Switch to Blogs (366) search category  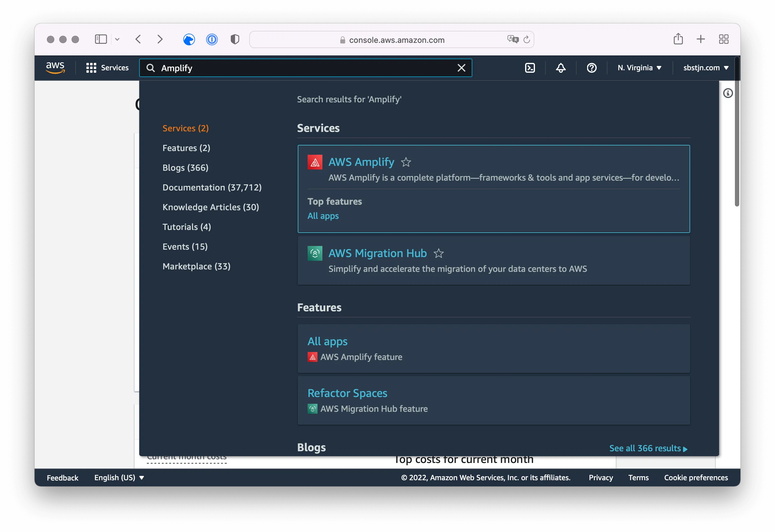[x=185, y=168]
